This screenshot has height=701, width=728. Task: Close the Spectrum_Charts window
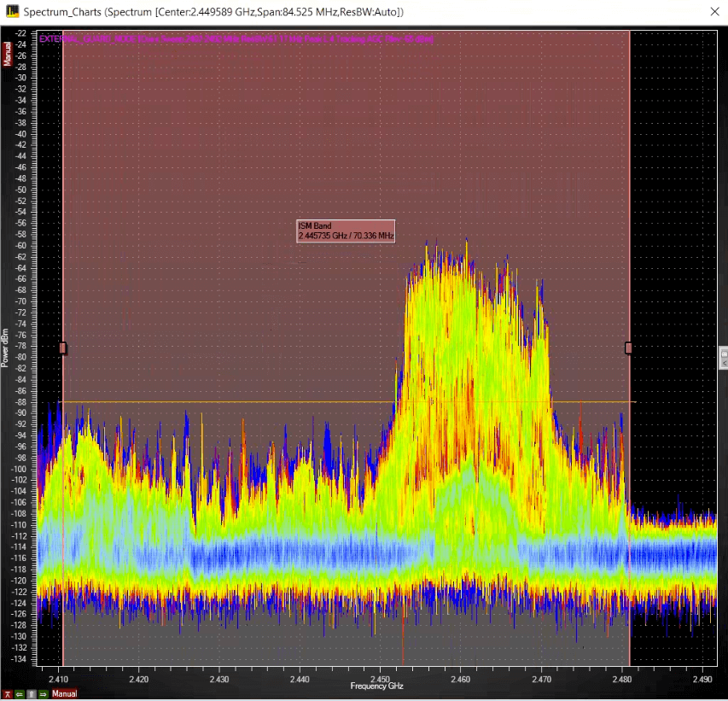click(x=715, y=12)
